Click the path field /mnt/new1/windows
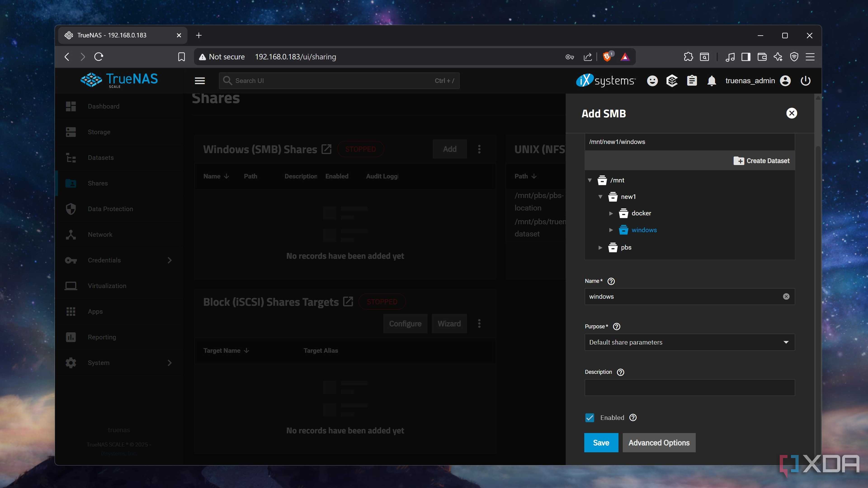The image size is (868, 488). tap(689, 142)
